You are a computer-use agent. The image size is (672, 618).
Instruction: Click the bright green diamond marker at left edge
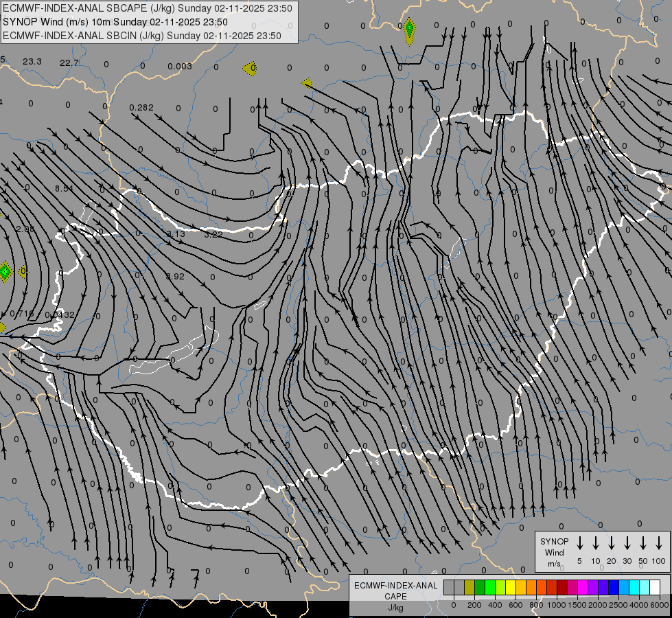point(5,271)
